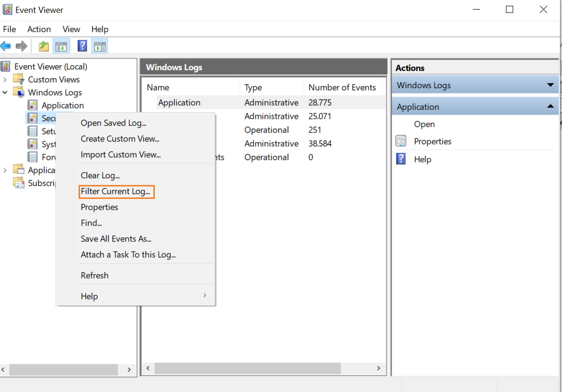
Task: Collapse the Windows Logs tree node
Action: pos(5,92)
